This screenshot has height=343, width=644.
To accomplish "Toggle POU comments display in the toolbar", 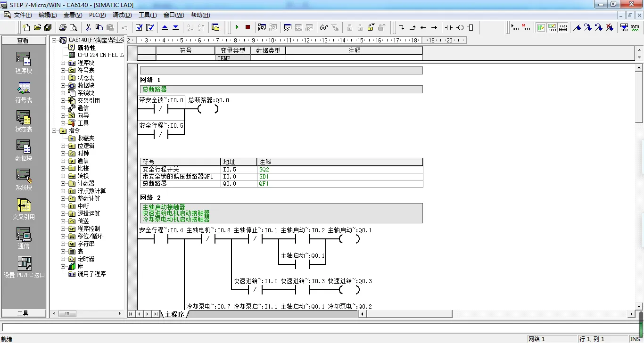I will (541, 27).
